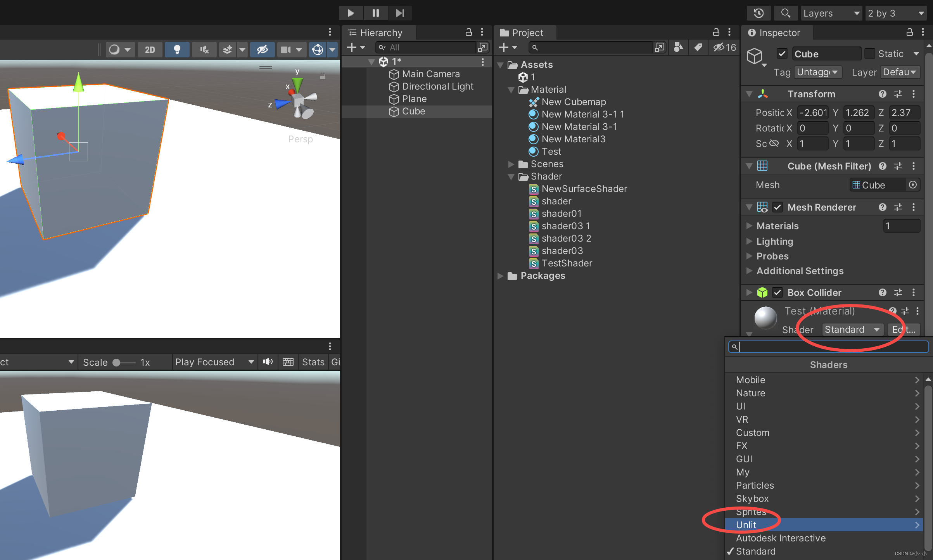This screenshot has height=560, width=933.
Task: Open the Layers dropdown
Action: [831, 13]
